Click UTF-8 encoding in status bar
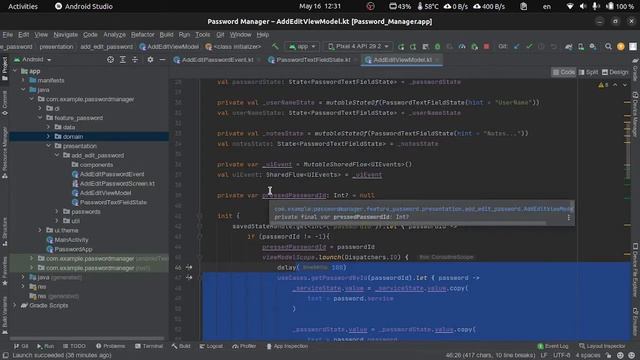The image size is (640, 360). pos(561,355)
